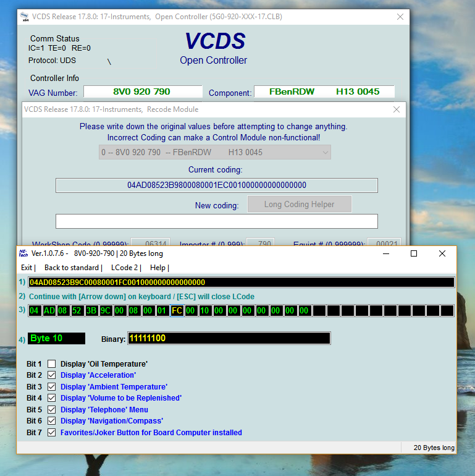The width and height of the screenshot is (475, 476).
Task: Uncheck Favorites/Joker Button installed
Action: (x=52, y=433)
